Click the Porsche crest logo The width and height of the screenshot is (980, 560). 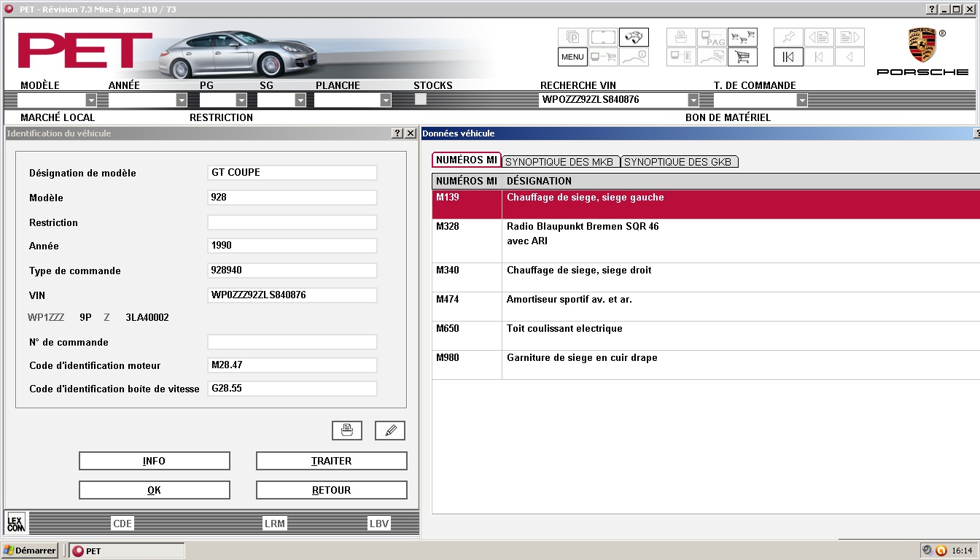click(x=922, y=45)
